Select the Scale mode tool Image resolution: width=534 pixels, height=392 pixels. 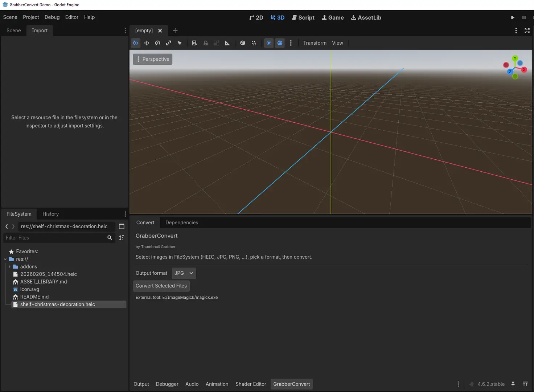click(169, 43)
